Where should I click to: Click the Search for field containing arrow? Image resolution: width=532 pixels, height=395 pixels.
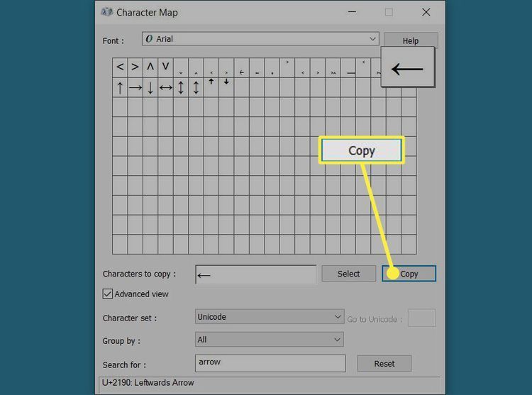270,363
